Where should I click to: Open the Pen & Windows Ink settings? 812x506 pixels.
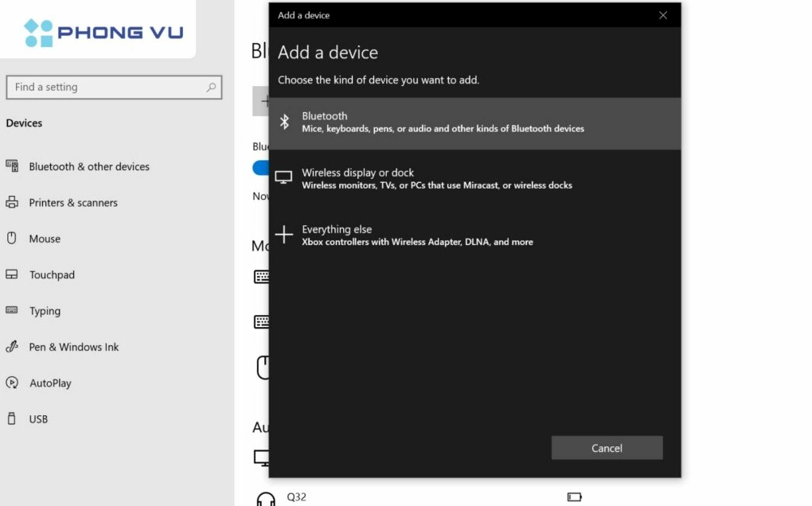click(x=73, y=347)
